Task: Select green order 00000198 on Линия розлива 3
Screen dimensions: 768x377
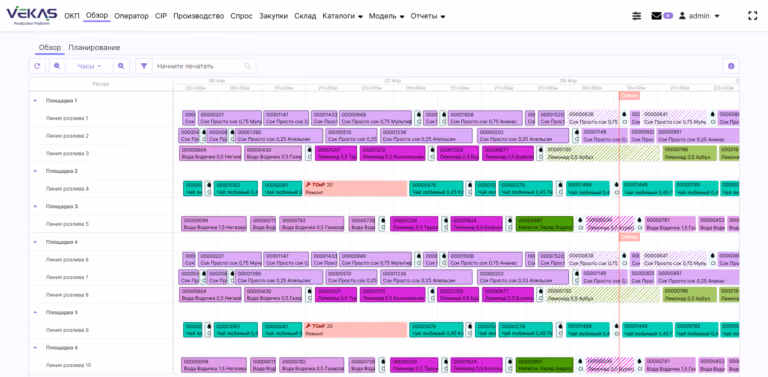Action: click(x=689, y=153)
